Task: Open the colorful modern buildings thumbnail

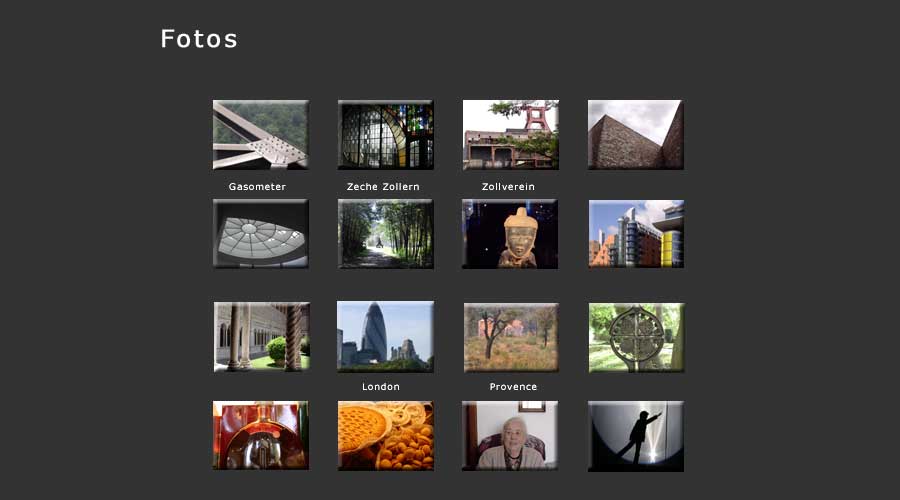Action: tap(636, 234)
